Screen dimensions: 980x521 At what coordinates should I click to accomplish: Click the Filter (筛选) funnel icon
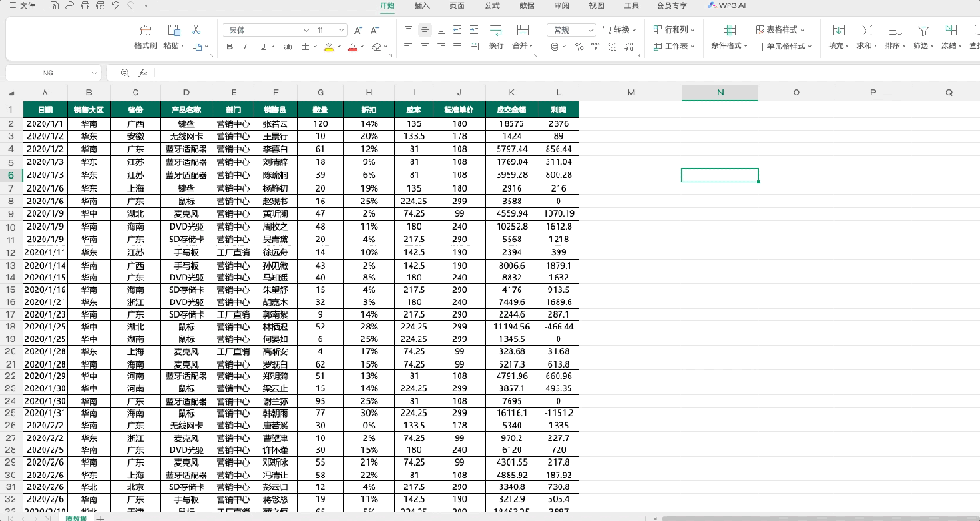pos(923,30)
